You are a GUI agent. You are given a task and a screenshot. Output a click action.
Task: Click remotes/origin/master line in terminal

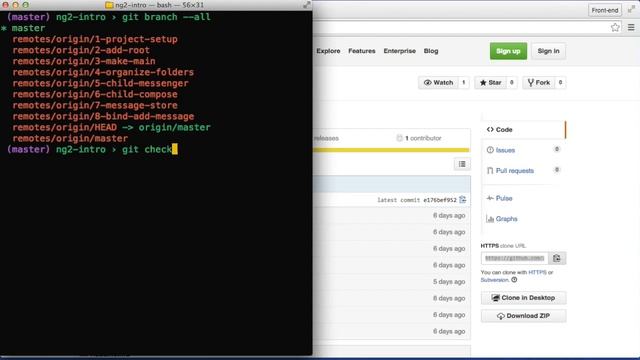coord(70,138)
